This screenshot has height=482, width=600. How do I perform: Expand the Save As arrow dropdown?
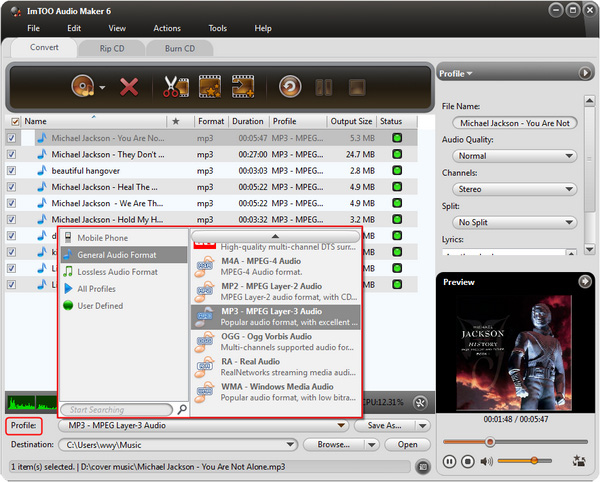click(x=422, y=425)
